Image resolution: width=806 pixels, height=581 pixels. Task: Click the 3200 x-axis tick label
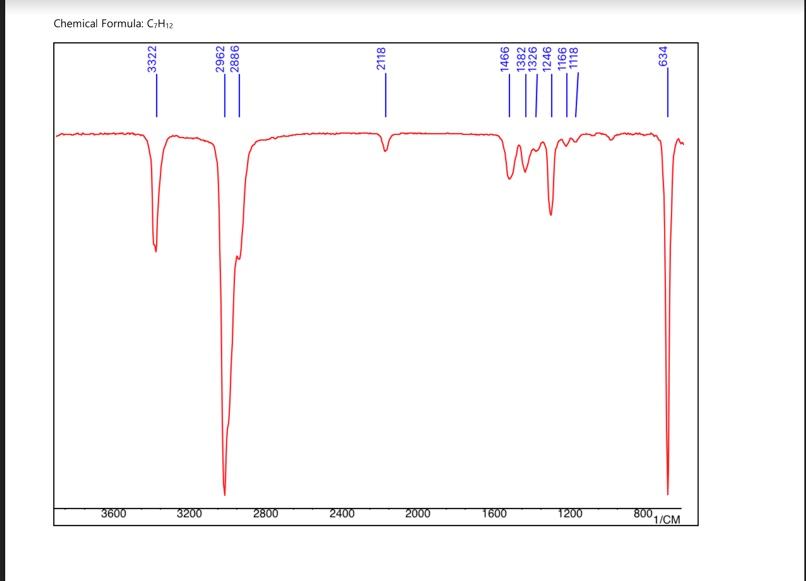tap(189, 514)
